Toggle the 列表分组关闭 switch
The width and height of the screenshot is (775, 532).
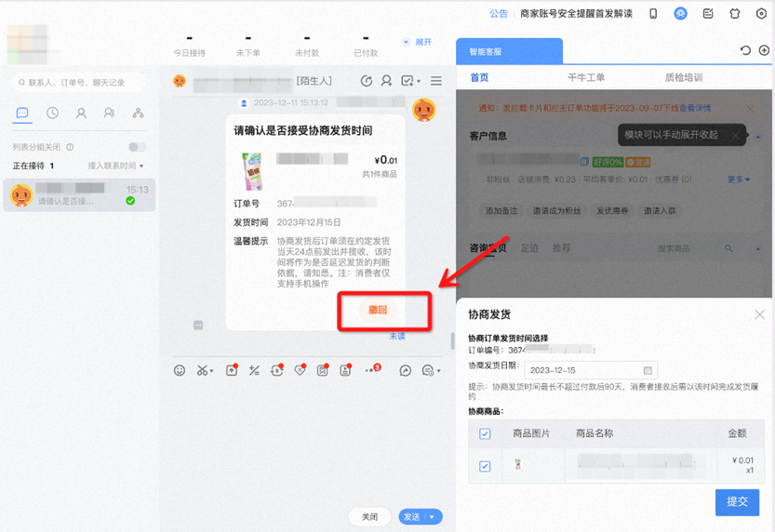coord(138,147)
